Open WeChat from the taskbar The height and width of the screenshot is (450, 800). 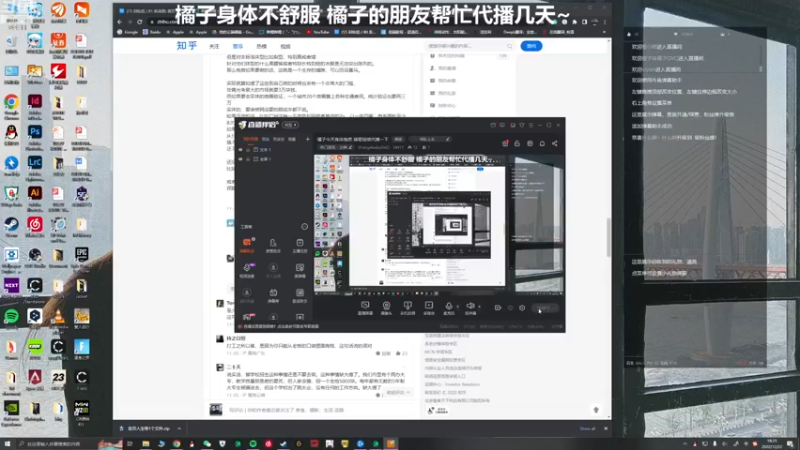207,444
